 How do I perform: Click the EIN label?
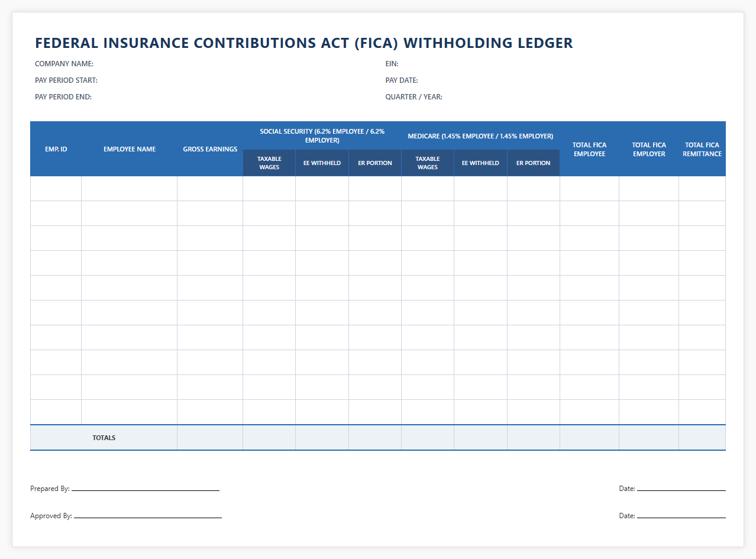(x=392, y=64)
